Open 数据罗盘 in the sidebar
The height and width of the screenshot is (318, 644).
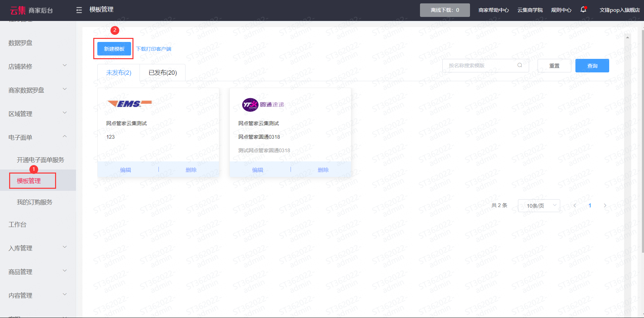tap(20, 43)
